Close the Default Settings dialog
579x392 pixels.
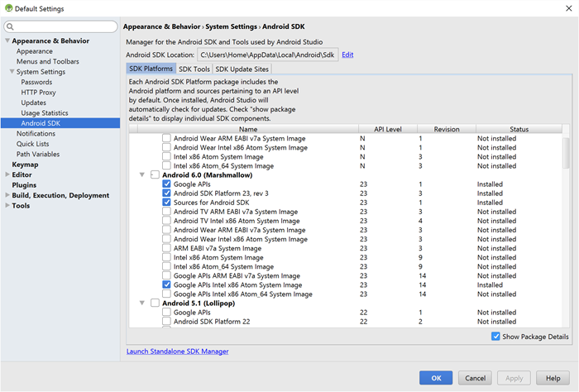tap(569, 8)
